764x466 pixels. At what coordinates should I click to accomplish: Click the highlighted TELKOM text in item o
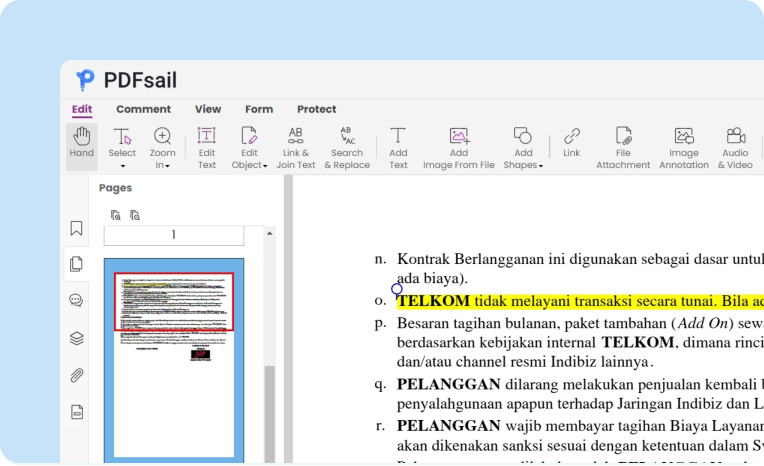point(433,301)
